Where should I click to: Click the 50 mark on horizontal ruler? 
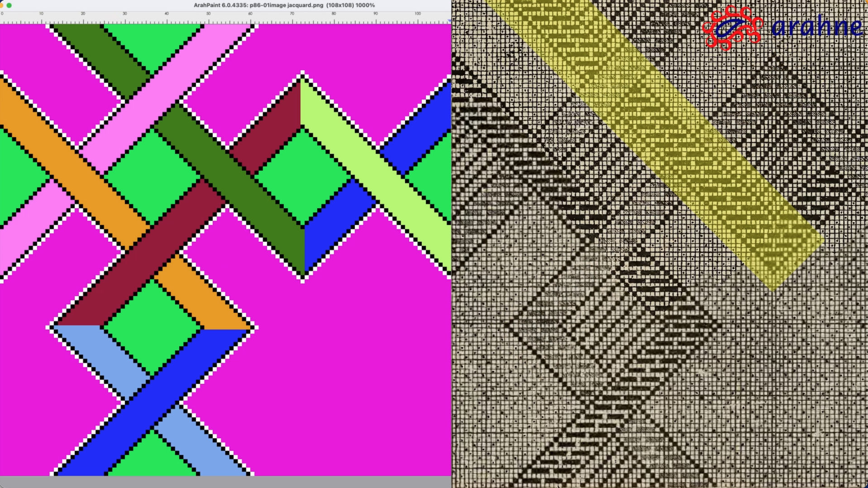[x=208, y=14]
